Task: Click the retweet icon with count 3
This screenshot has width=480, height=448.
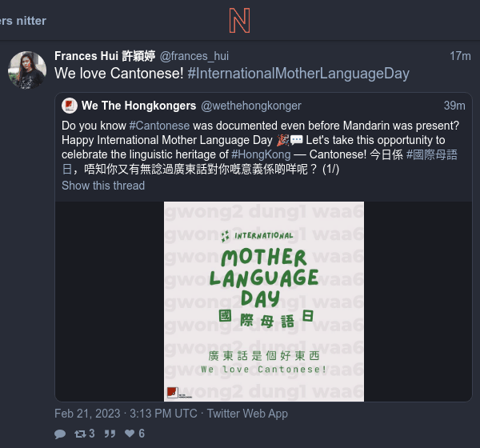Action: [85, 434]
